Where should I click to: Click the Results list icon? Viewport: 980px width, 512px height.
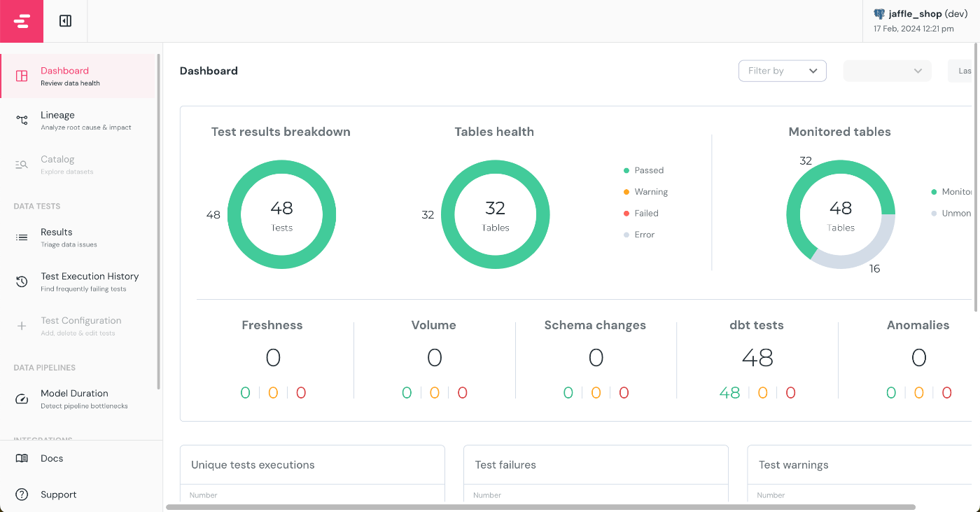(x=22, y=237)
